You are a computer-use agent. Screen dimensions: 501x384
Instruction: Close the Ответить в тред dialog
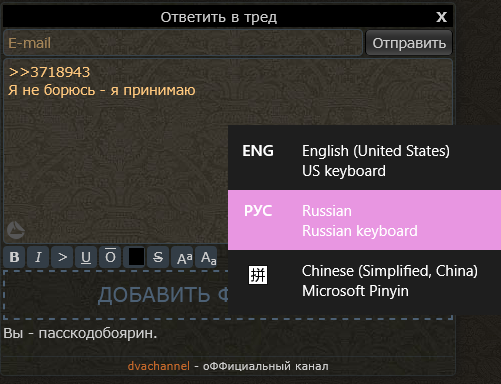coord(441,17)
